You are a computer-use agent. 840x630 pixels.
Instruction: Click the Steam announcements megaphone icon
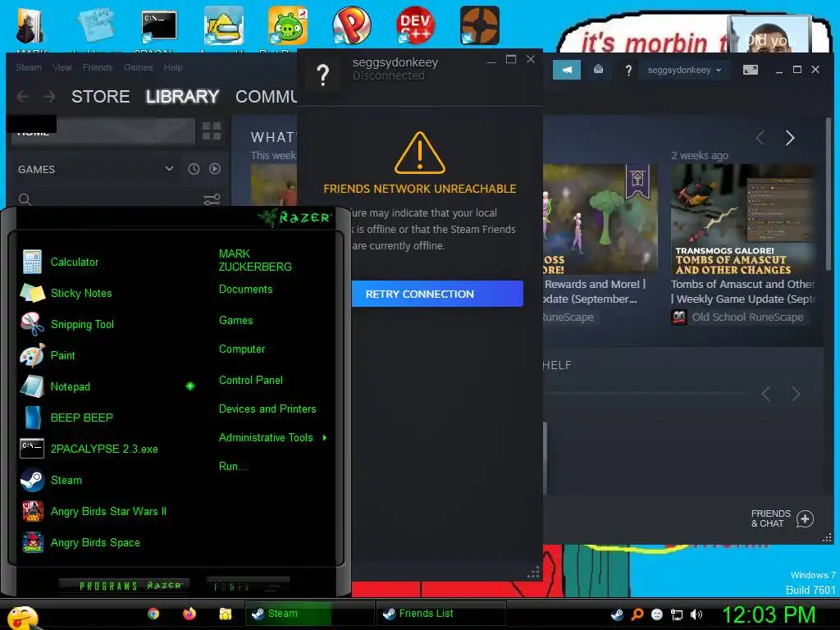[x=567, y=70]
